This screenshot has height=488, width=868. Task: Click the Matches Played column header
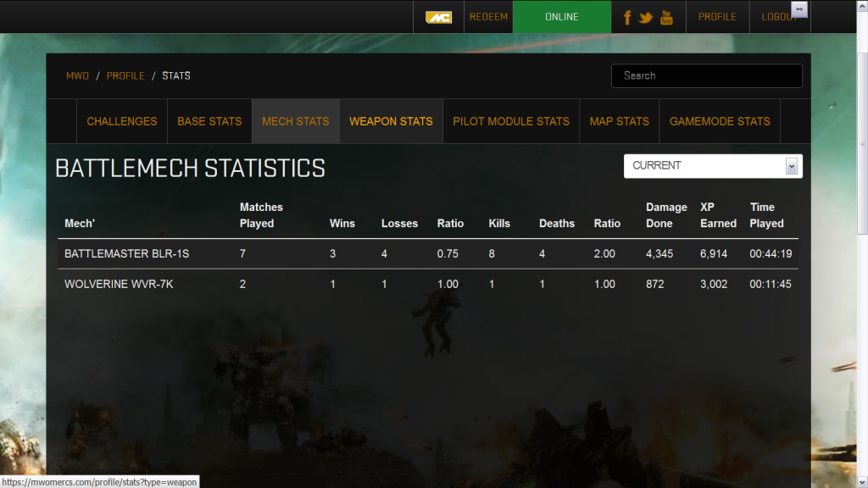pos(261,215)
